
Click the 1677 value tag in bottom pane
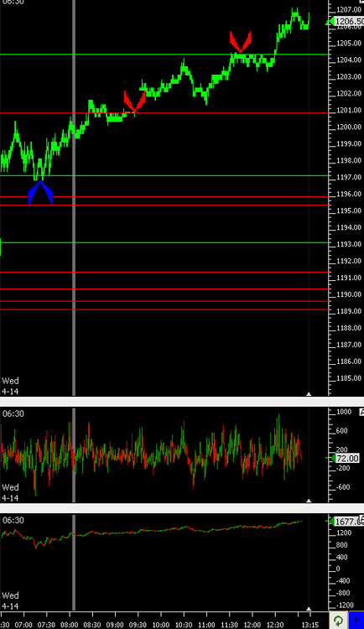tap(347, 522)
